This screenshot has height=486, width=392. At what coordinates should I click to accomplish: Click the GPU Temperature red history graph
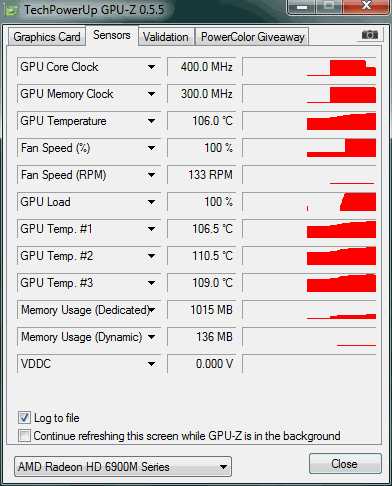309,121
